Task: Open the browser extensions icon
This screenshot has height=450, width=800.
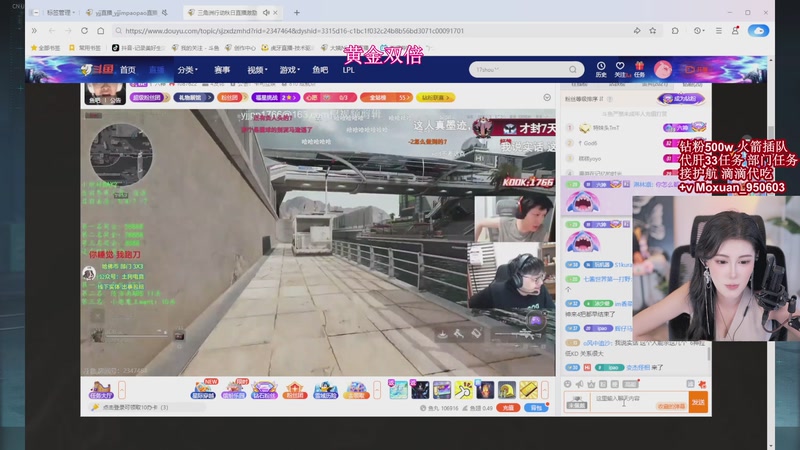Action: coord(674,31)
